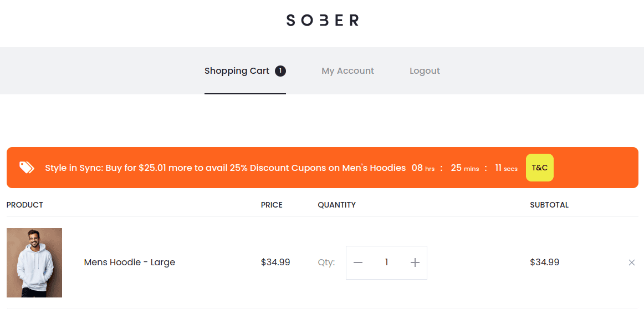This screenshot has height=313, width=644.
Task: Click the QUANTITY column header
Action: coord(336,205)
